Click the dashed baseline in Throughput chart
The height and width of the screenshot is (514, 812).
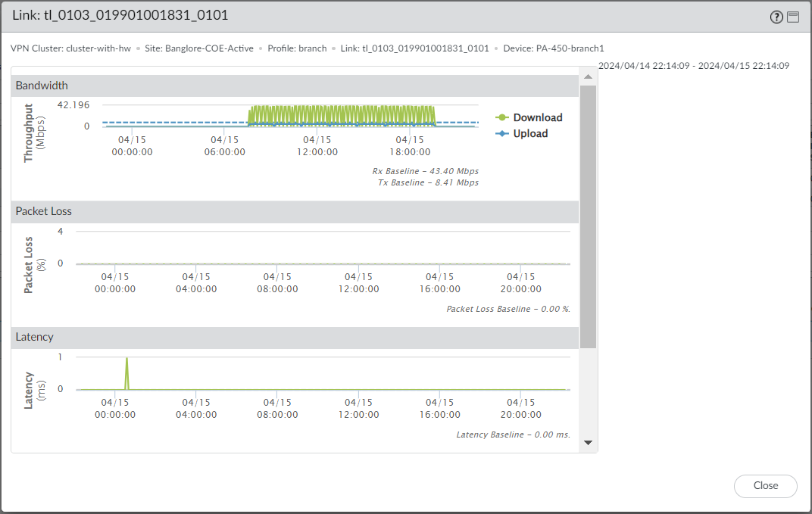tap(174, 122)
